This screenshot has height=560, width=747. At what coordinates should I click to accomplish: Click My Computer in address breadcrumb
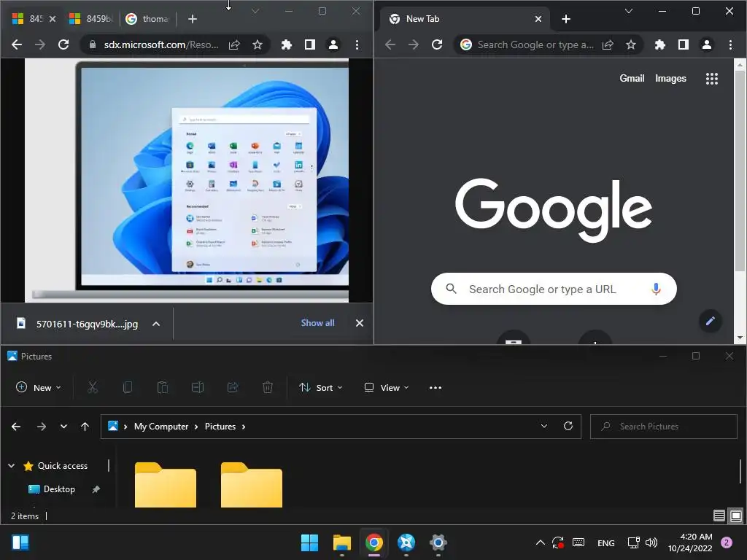161,426
